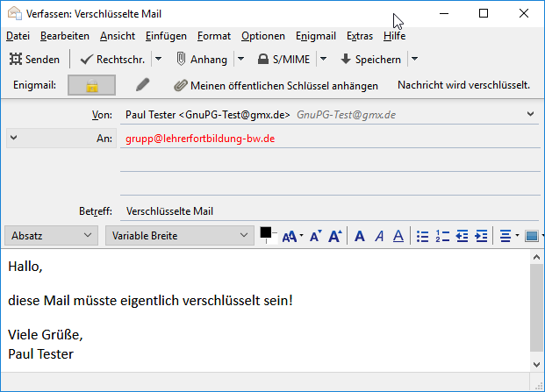Decrease text indent
The image size is (545, 392).
point(462,236)
